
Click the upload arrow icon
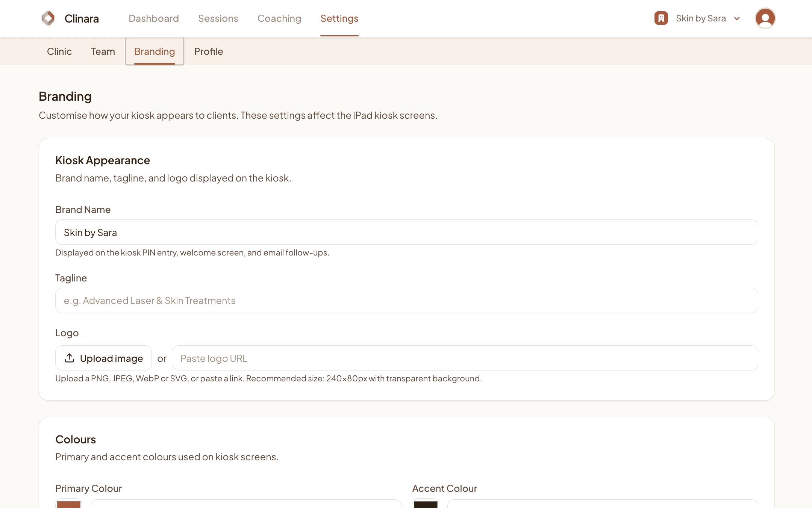[x=69, y=358]
